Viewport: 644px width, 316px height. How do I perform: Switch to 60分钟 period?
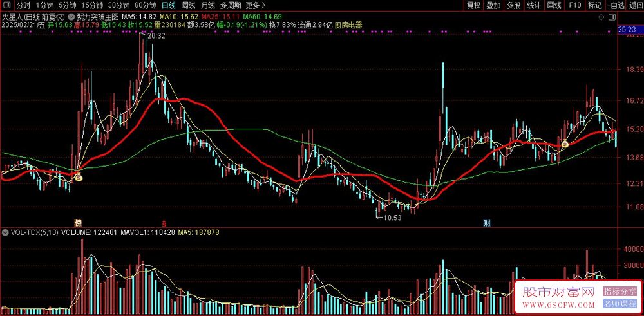(x=146, y=5)
